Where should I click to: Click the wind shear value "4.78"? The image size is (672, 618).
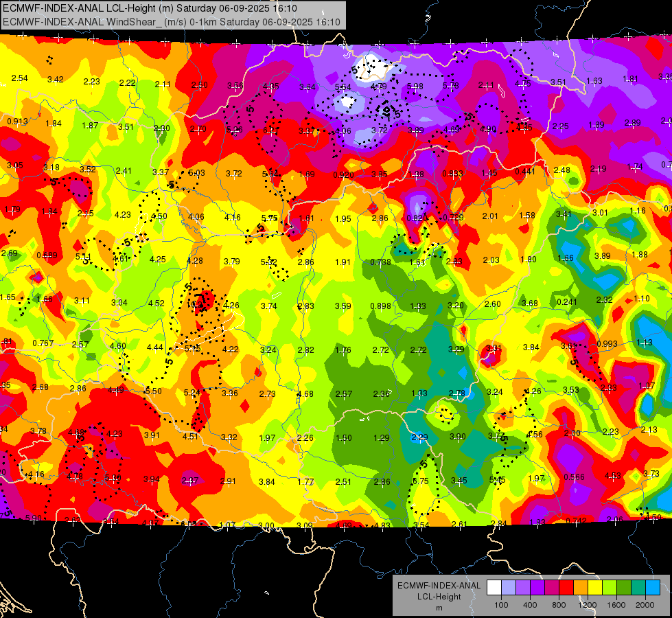point(75,476)
